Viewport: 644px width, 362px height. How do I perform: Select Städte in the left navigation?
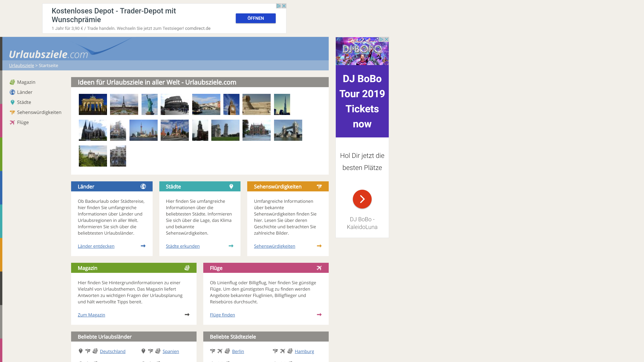pyautogui.click(x=24, y=102)
